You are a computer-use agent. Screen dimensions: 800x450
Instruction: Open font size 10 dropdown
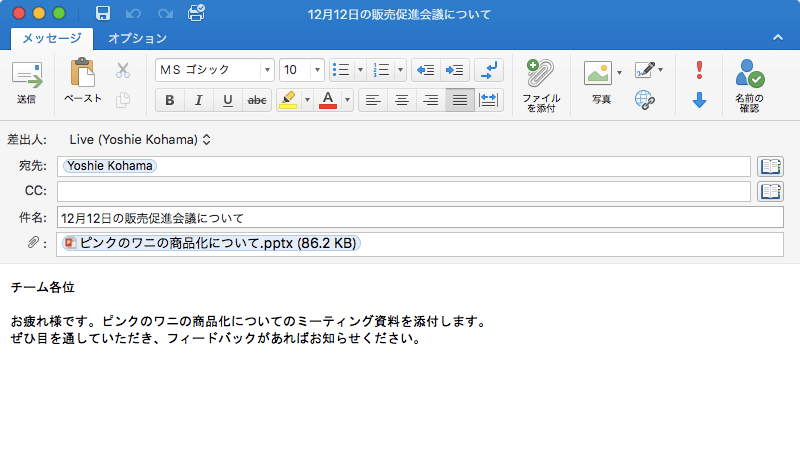[317, 70]
